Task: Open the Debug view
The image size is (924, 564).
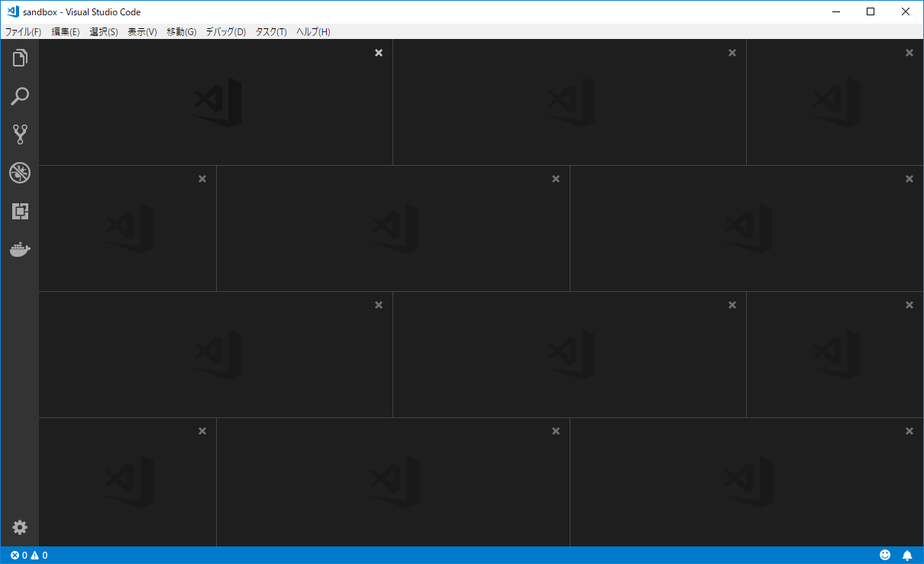Action: [20, 173]
